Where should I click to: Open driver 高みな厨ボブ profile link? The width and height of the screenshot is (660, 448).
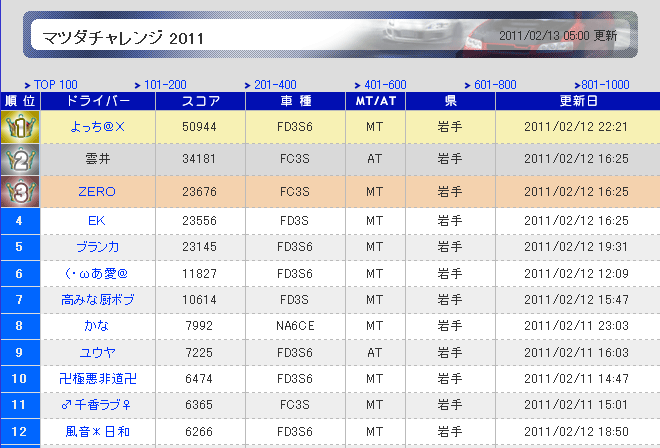click(98, 300)
